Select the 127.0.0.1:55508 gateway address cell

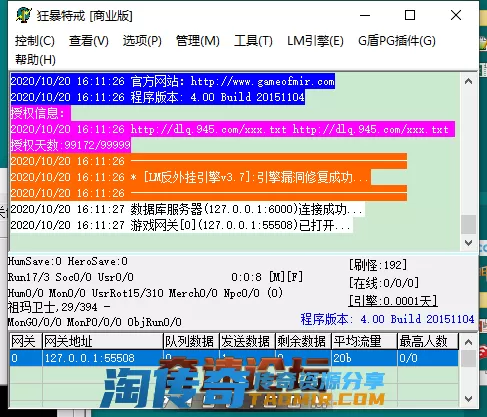(103, 358)
